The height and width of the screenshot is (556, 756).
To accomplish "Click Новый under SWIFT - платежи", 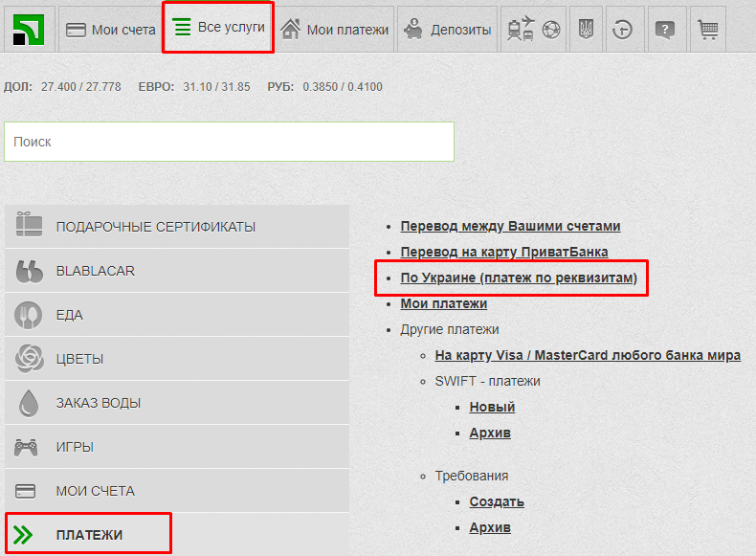I will coord(492,407).
